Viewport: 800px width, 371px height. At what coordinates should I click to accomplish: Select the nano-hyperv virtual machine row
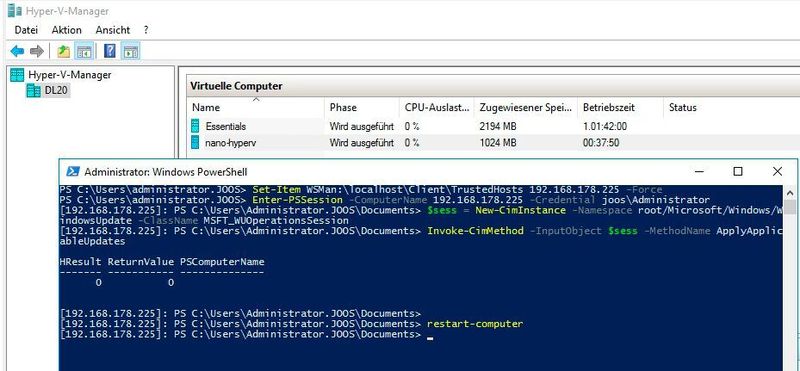pos(493,143)
